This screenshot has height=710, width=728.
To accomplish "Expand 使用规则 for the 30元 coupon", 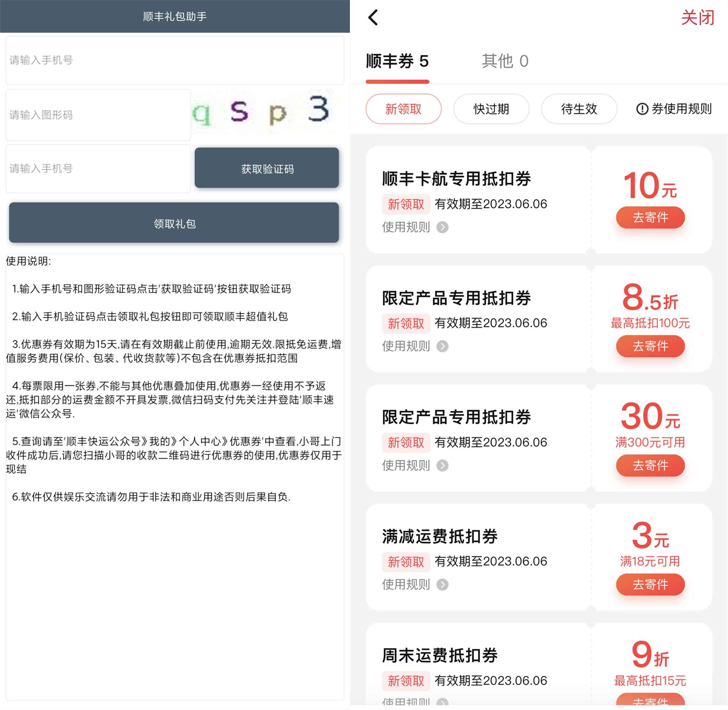I will click(x=442, y=465).
